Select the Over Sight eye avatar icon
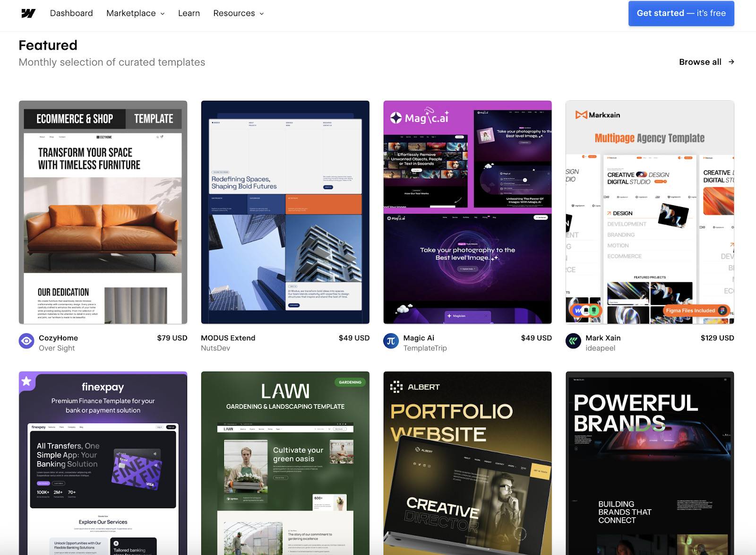Image resolution: width=756 pixels, height=555 pixels. (x=26, y=341)
